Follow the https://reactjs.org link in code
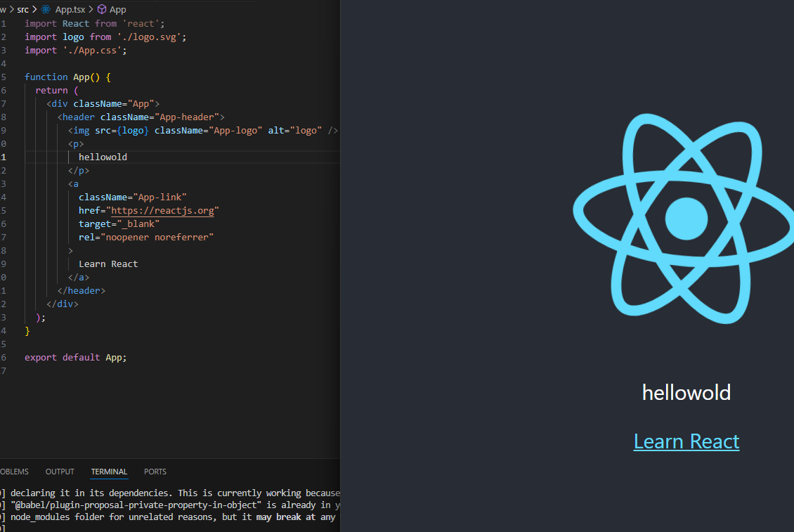The image size is (794, 532). pyautogui.click(x=162, y=210)
